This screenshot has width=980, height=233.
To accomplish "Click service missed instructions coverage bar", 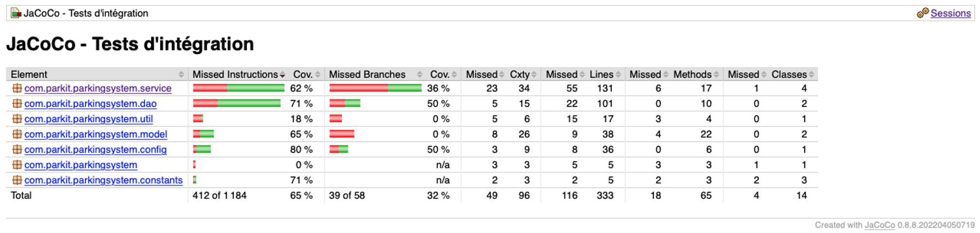I will point(239,88).
